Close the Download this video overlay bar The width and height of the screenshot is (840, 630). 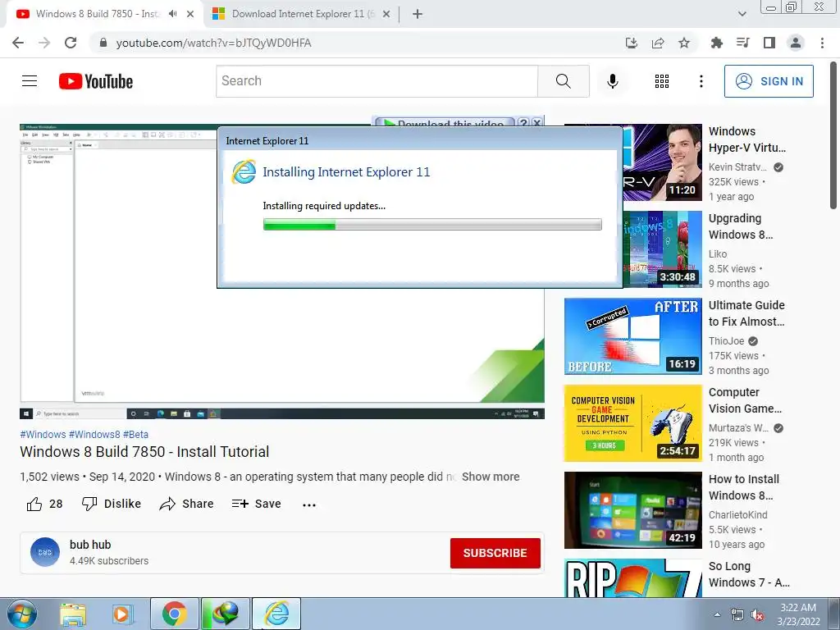[x=537, y=123]
